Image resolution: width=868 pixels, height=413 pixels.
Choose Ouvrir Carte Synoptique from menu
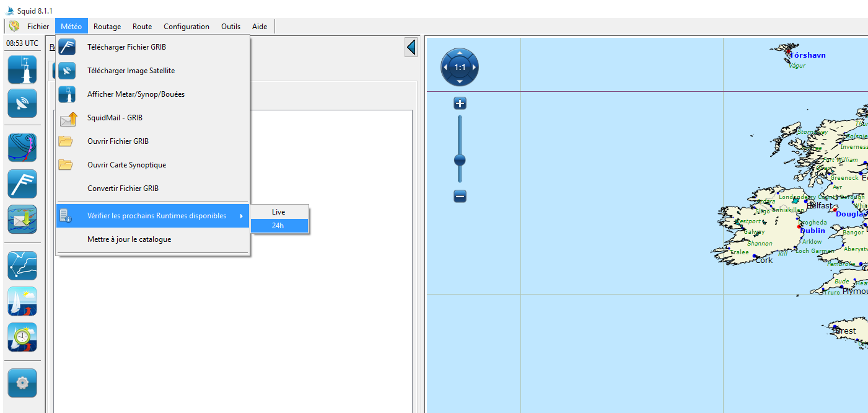pyautogui.click(x=126, y=165)
